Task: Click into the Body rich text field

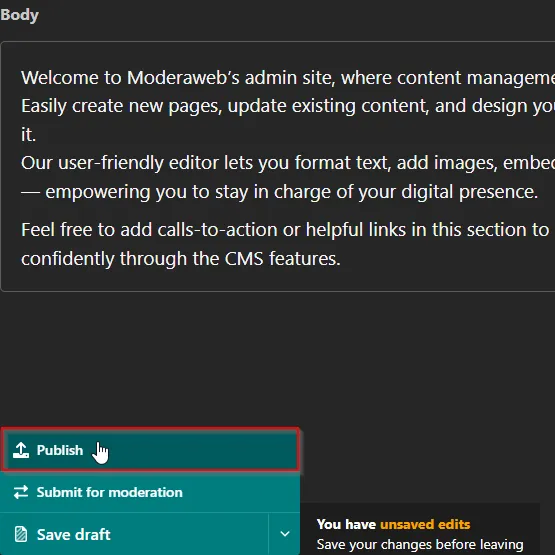Action: (278, 166)
